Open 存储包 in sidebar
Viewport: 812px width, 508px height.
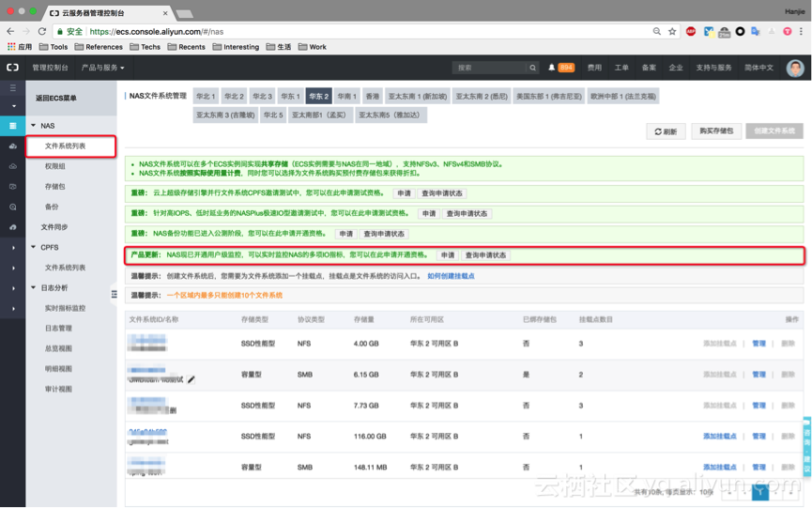coord(54,187)
